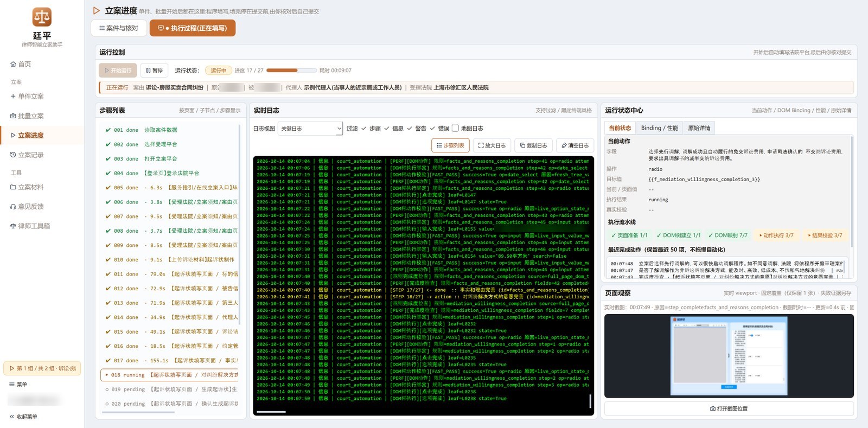Enable the 地图日志 checkbox
Image resolution: width=868 pixels, height=428 pixels.
455,129
